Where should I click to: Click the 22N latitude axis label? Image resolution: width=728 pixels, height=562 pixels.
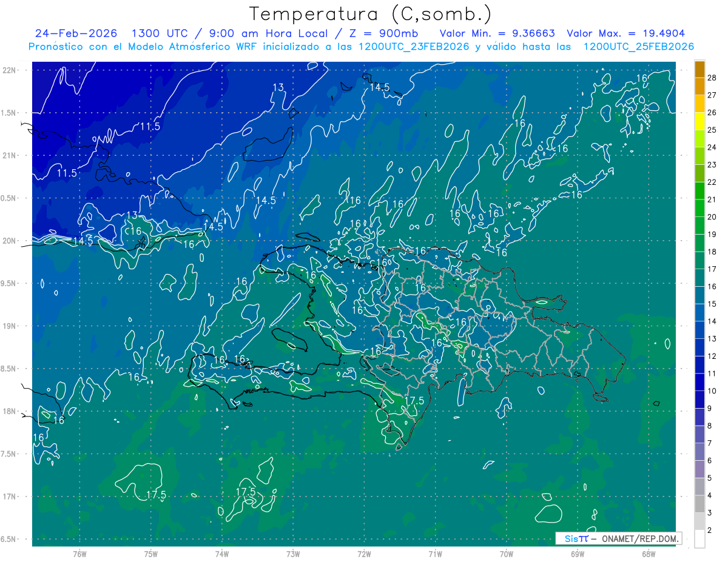(x=10, y=70)
